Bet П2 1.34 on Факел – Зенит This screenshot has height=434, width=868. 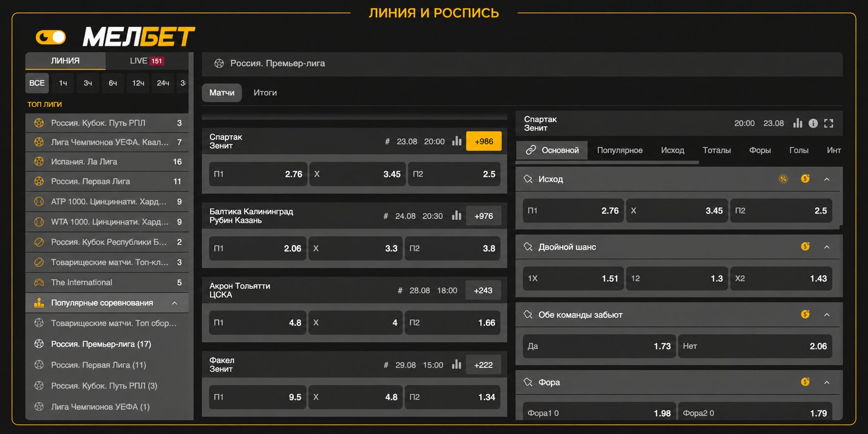click(x=452, y=397)
